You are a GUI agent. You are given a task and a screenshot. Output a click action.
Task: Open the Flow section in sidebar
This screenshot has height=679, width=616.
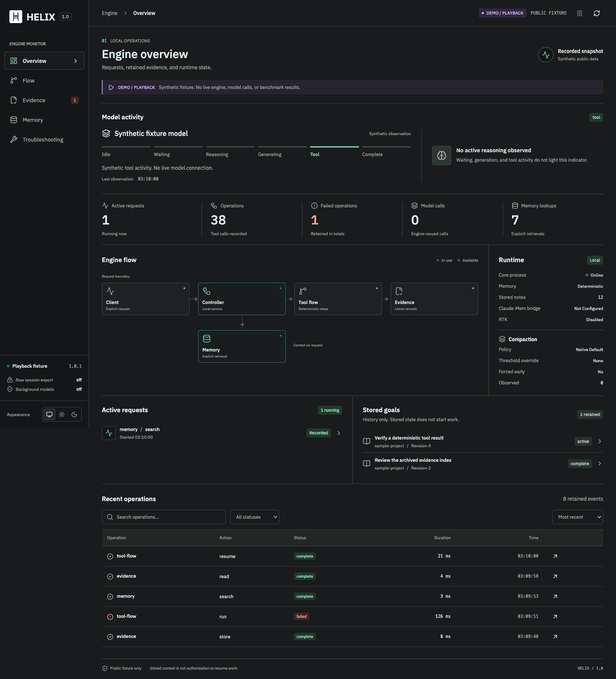click(x=44, y=80)
